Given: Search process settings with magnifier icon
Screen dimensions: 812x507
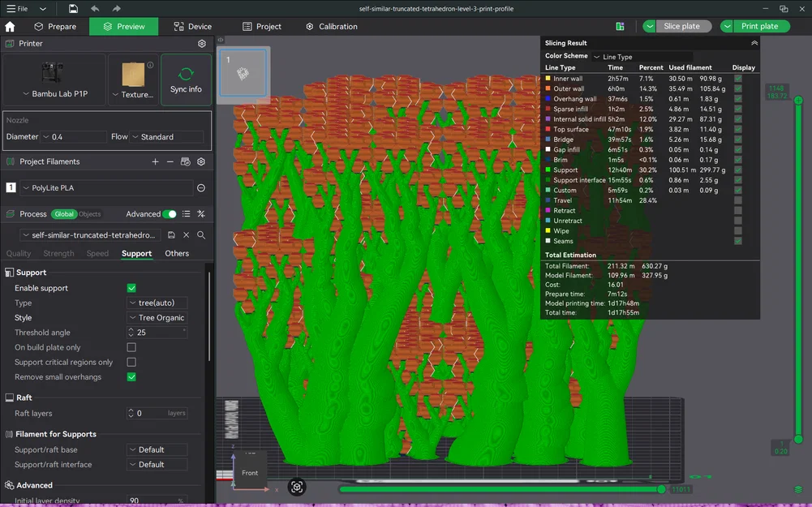Looking at the screenshot, I should click(x=201, y=235).
